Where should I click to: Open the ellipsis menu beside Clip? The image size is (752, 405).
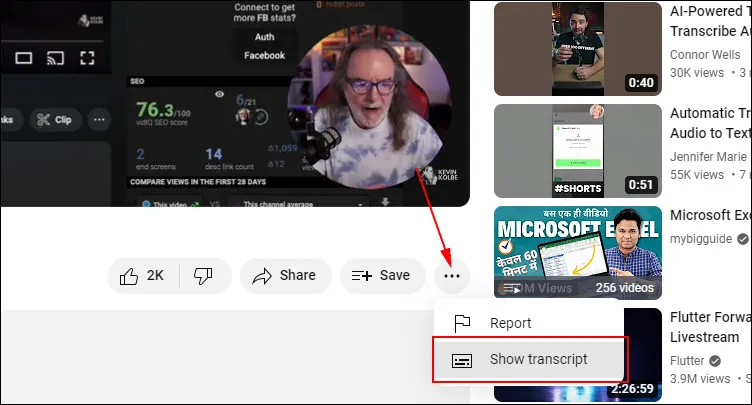coord(99,120)
